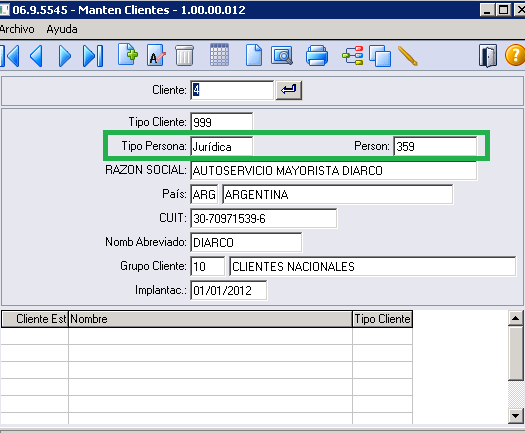Click the Tipo Cliente field 999
The image size is (525, 433).
pyautogui.click(x=221, y=122)
